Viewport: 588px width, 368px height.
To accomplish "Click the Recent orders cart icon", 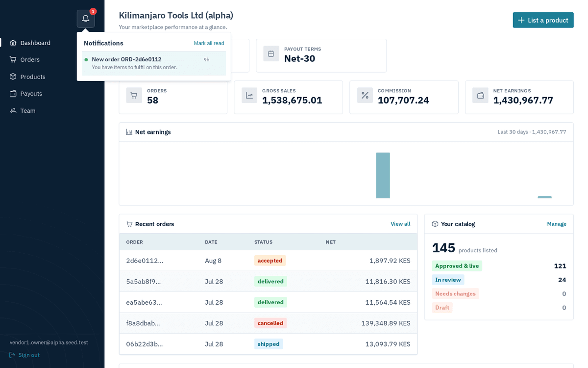I will click(x=129, y=224).
